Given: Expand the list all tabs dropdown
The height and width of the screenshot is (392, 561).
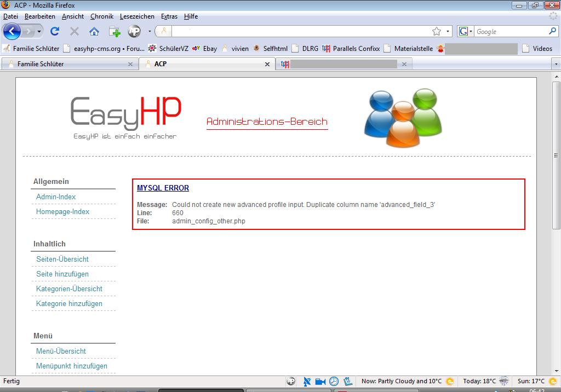Looking at the screenshot, I should (x=556, y=64).
